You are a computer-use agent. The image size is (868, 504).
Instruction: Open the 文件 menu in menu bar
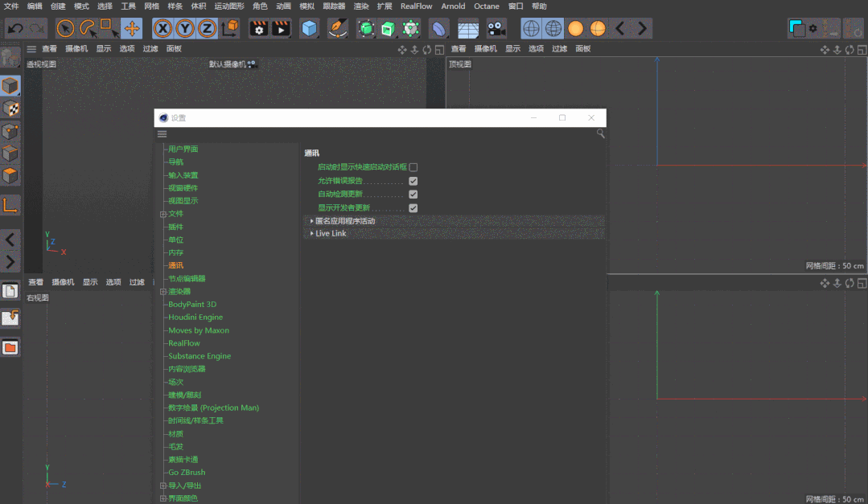pyautogui.click(x=11, y=6)
